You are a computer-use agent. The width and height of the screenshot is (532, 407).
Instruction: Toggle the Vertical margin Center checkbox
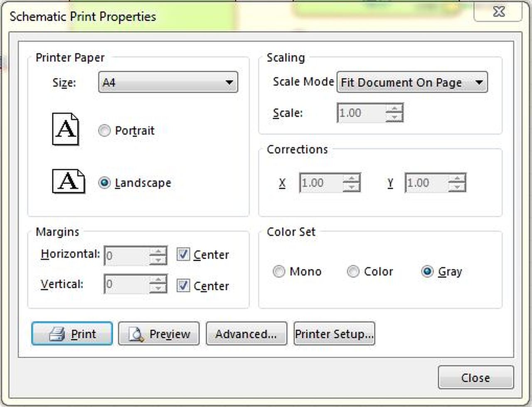coord(183,285)
